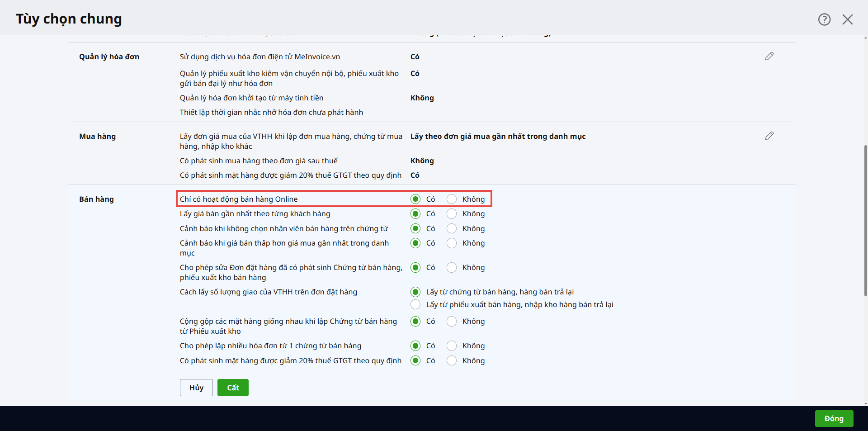
Task: Click the Hủy button
Action: point(196,388)
